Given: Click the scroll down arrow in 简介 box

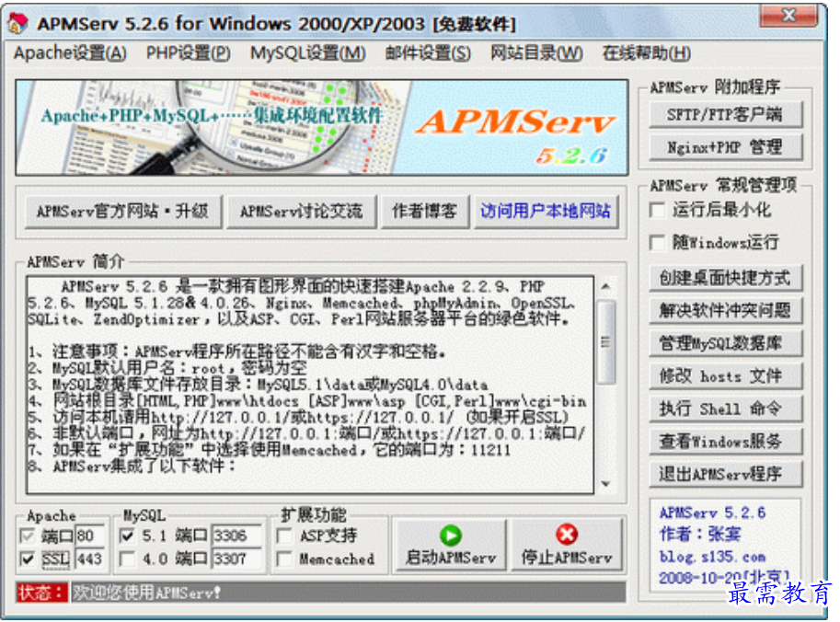Looking at the screenshot, I should (x=605, y=484).
